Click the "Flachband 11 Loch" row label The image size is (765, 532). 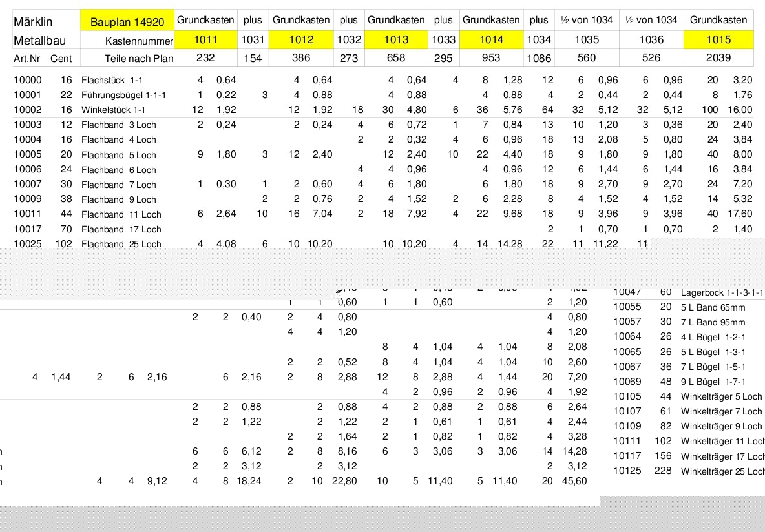121,214
